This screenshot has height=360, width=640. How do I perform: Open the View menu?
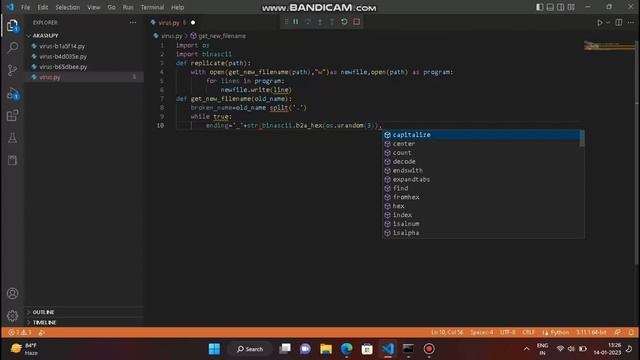[x=94, y=7]
